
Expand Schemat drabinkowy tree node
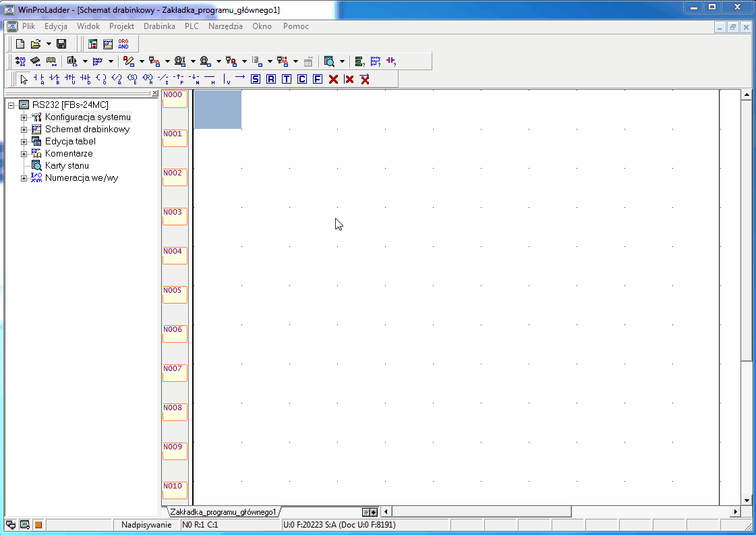coord(24,130)
